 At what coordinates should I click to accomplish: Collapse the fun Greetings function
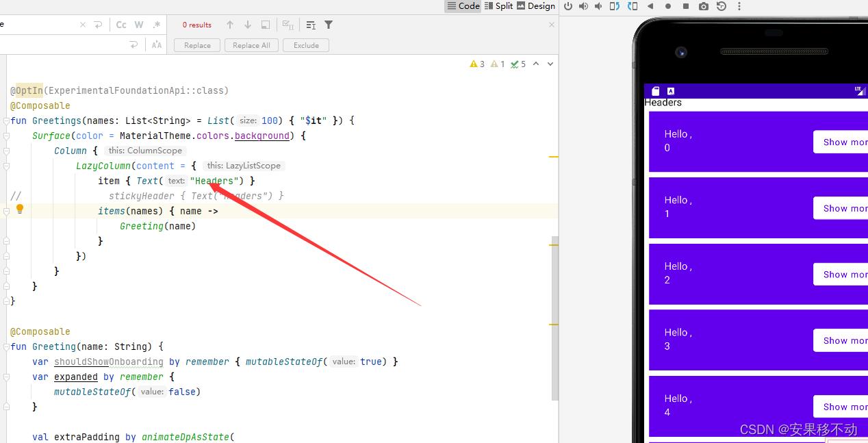click(x=6, y=121)
